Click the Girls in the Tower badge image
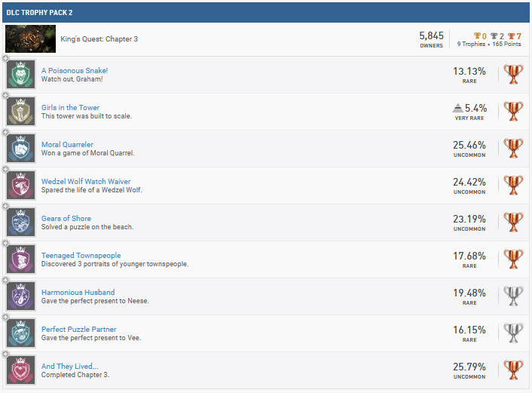532x393 pixels. coord(20,112)
